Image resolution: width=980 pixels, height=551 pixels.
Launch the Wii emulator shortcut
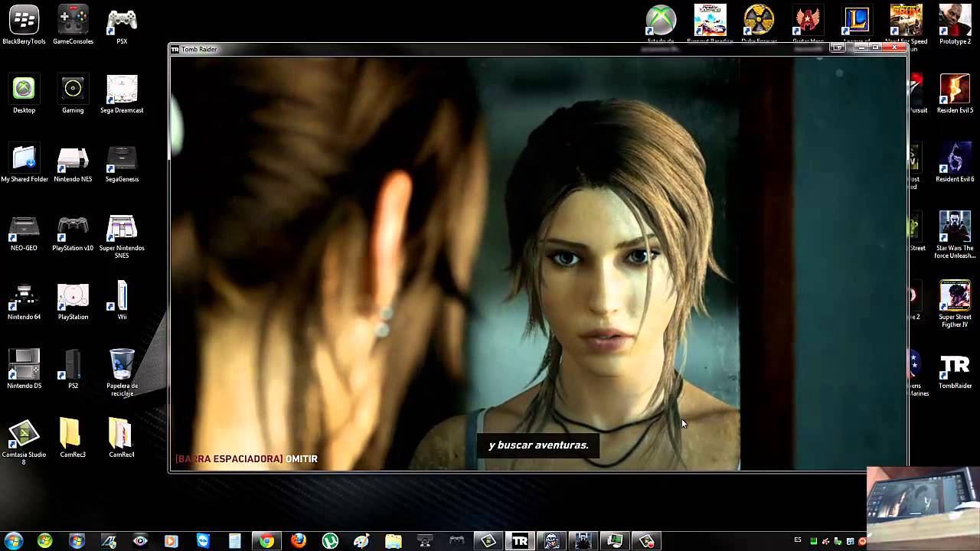122,302
